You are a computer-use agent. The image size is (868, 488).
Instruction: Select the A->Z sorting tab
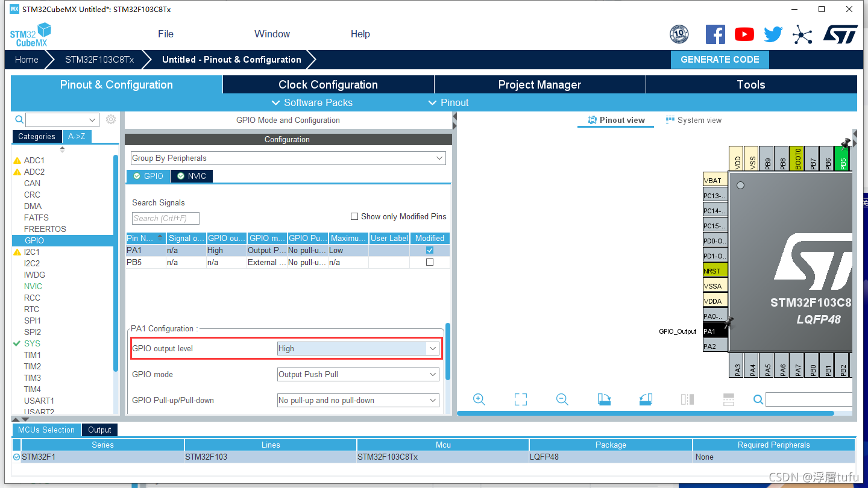pyautogui.click(x=77, y=136)
